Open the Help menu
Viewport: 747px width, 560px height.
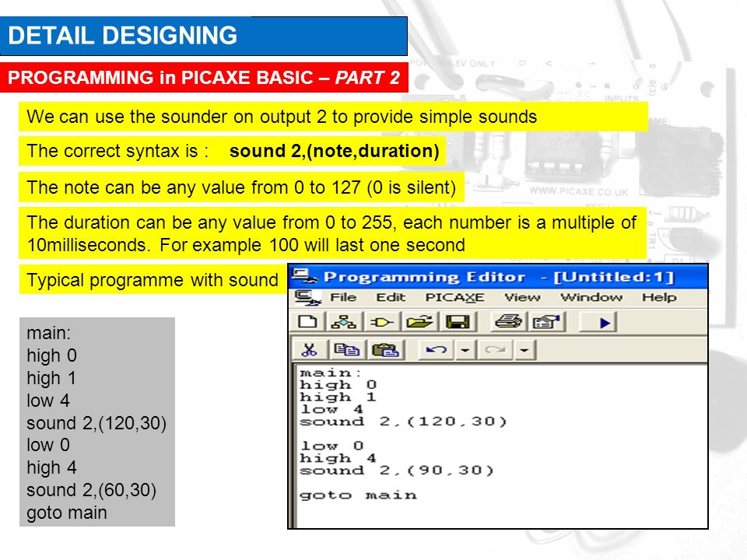click(659, 297)
